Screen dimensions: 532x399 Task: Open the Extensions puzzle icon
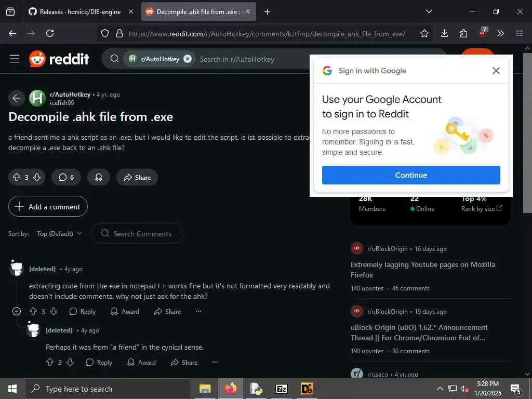click(x=463, y=33)
